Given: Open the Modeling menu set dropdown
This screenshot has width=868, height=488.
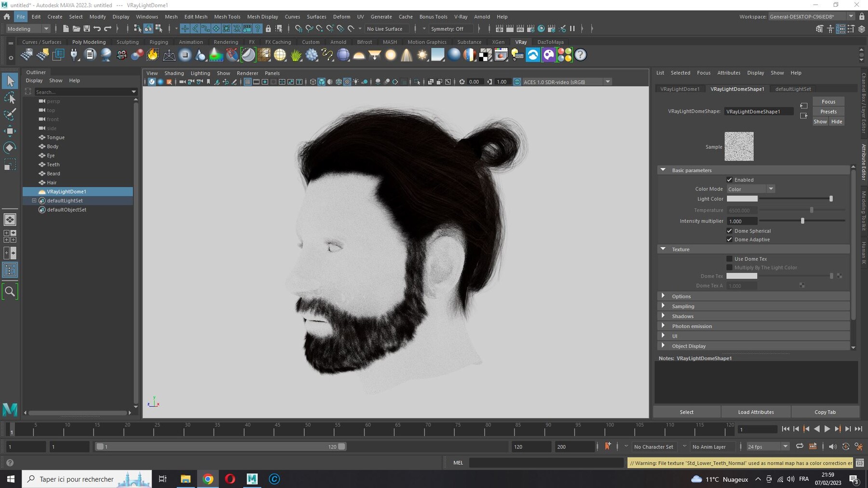Looking at the screenshot, I should 27,29.
